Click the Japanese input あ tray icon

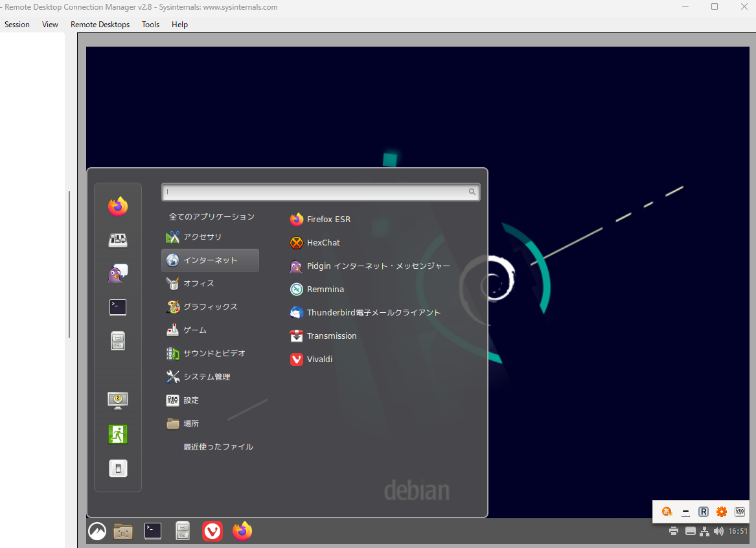pyautogui.click(x=667, y=511)
